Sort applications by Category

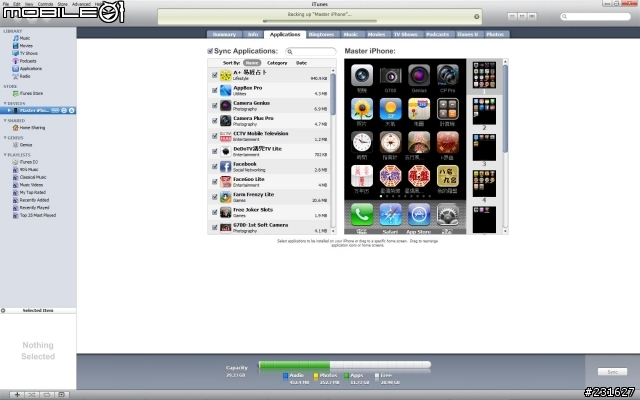tap(277, 63)
